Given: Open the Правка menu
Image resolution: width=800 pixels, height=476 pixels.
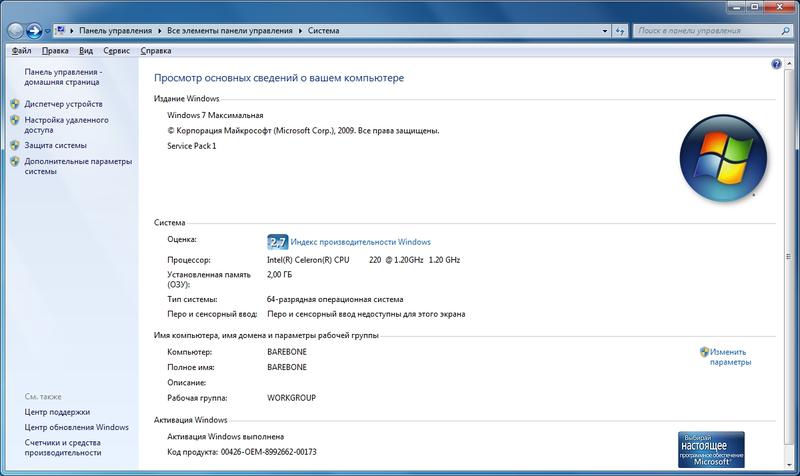Looking at the screenshot, I should pos(55,51).
